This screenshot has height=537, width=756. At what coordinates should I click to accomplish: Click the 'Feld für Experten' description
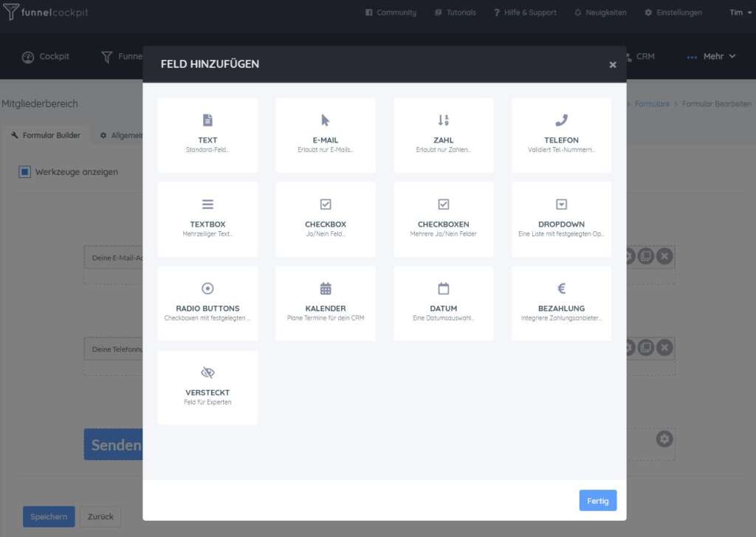207,403
